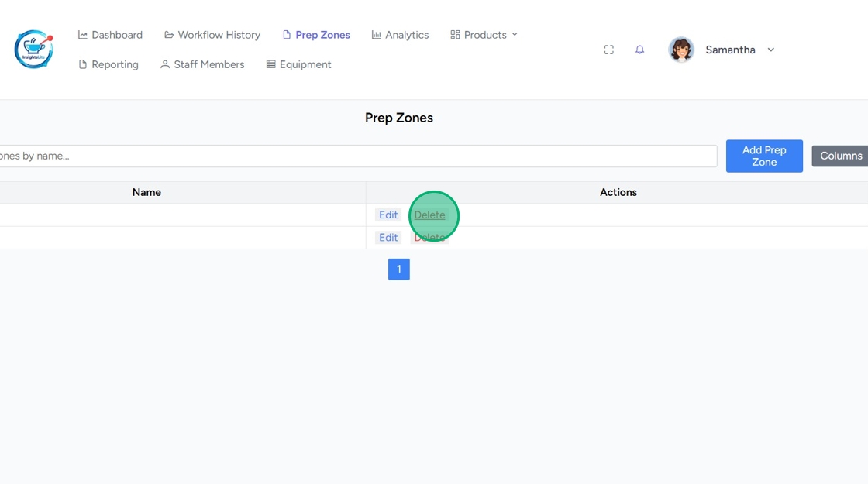Click Edit in the second row
Viewport: 868px width, 484px height.
(388, 237)
